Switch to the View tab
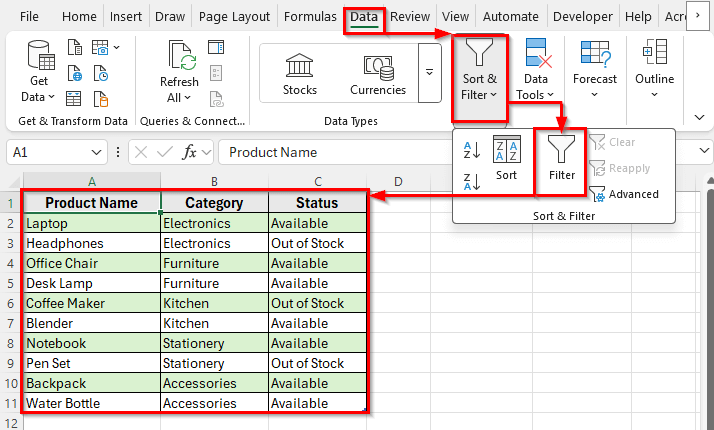 coord(455,17)
